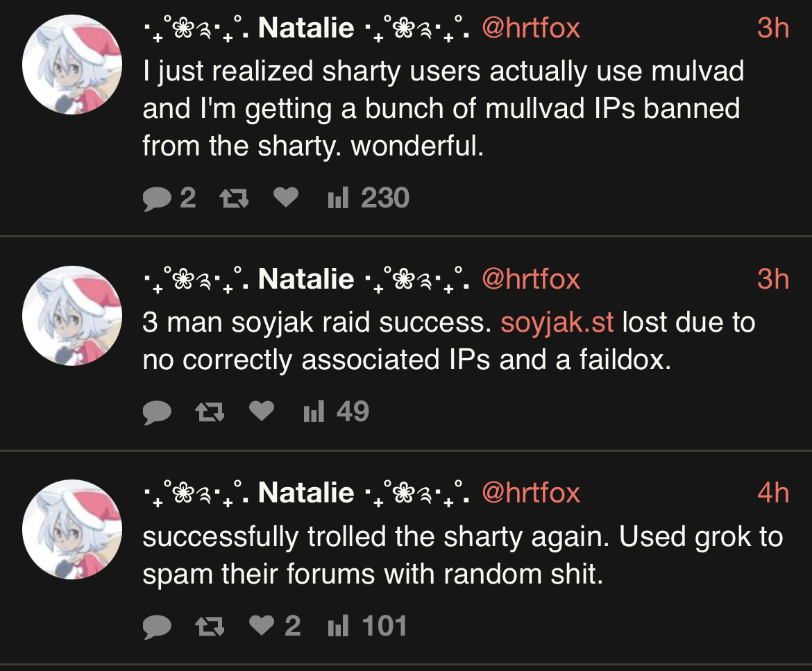View analytics showing 49 views
Screen dimensions: 812x671
click(x=336, y=412)
